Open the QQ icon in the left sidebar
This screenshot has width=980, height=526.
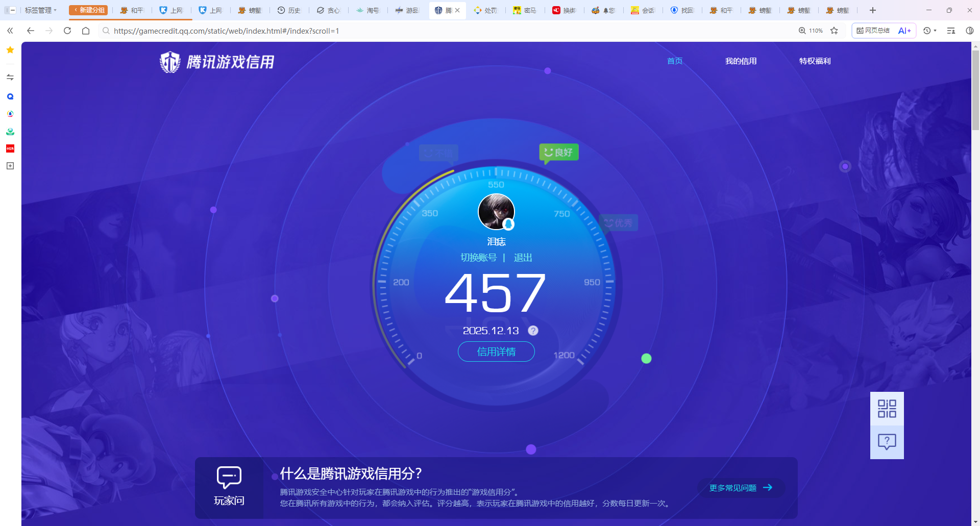tap(10, 96)
